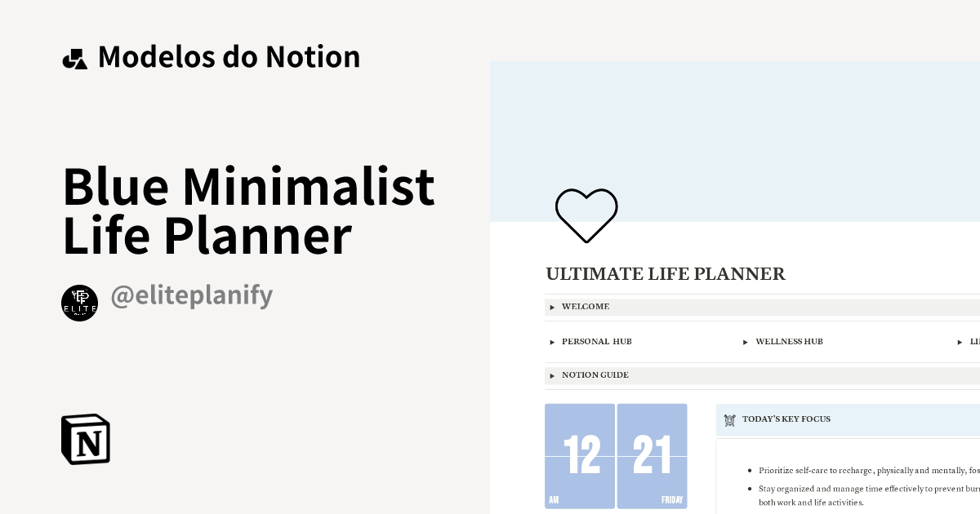Viewport: 980px width, 514px height.
Task: Click the Today's Key Focus emblem icon
Action: coord(729,419)
